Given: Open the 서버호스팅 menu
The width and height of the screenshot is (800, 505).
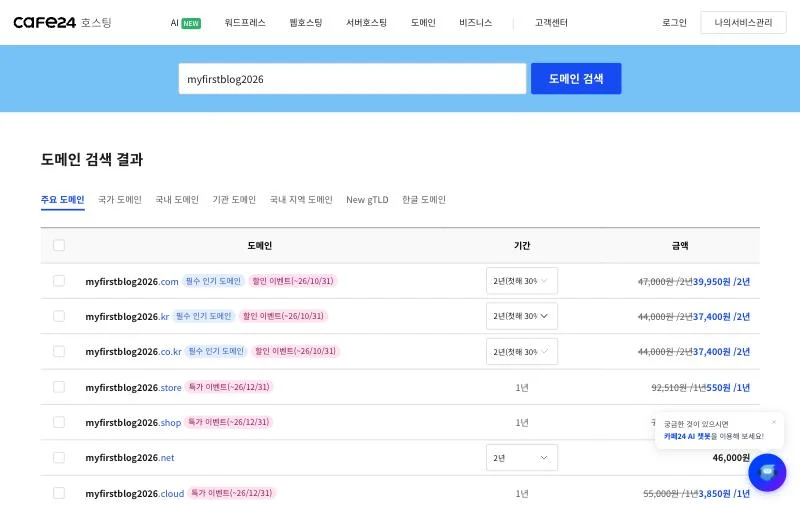Looking at the screenshot, I should 366,22.
